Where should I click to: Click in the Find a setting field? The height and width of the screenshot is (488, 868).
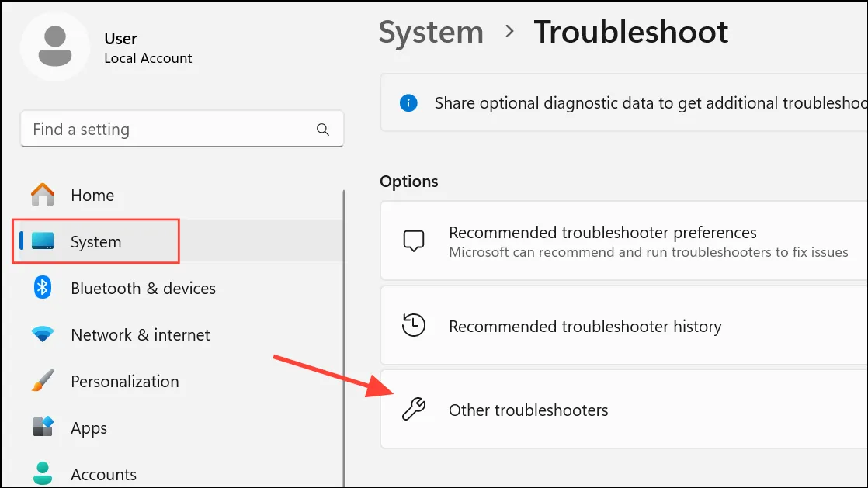click(x=182, y=129)
